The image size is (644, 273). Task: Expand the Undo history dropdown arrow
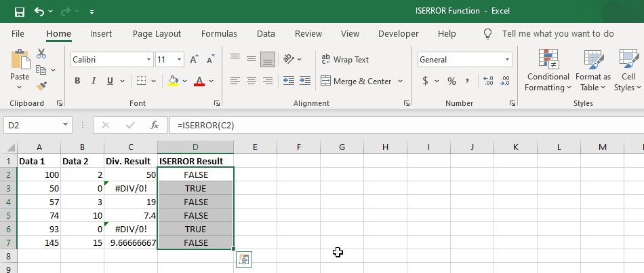coord(51,12)
